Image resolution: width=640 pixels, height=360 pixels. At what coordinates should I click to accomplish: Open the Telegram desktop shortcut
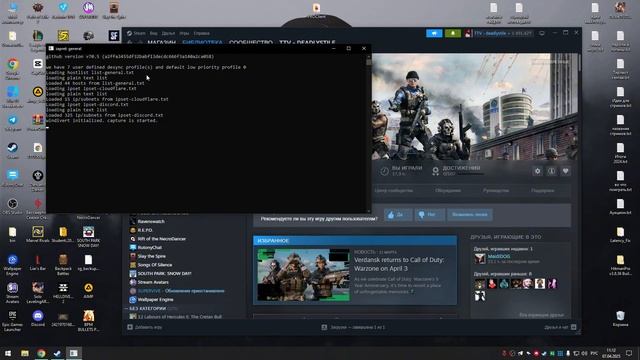[13, 123]
